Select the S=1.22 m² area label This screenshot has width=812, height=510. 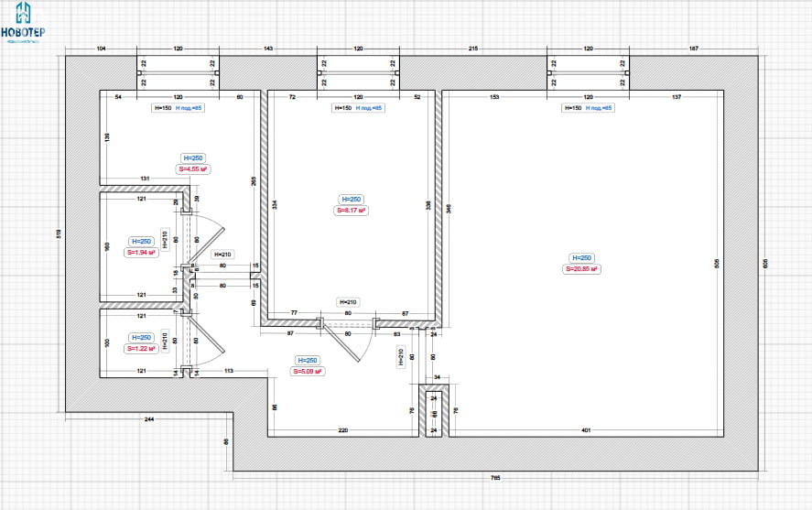point(140,349)
